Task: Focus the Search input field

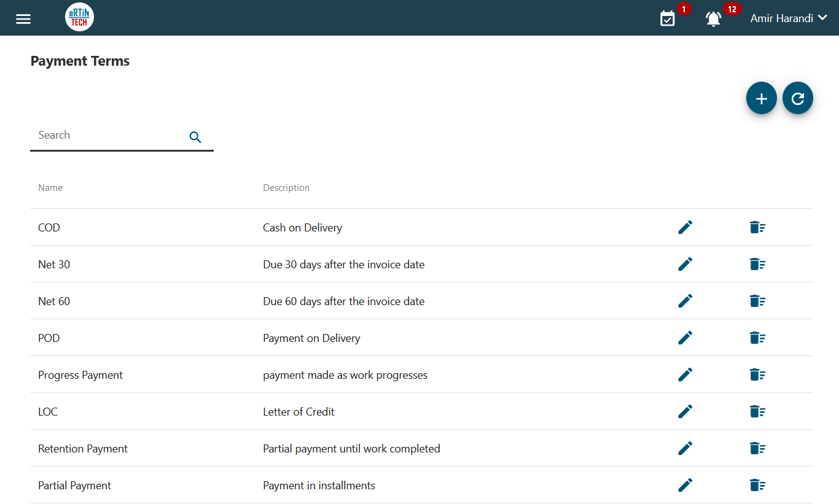Action: [x=107, y=136]
